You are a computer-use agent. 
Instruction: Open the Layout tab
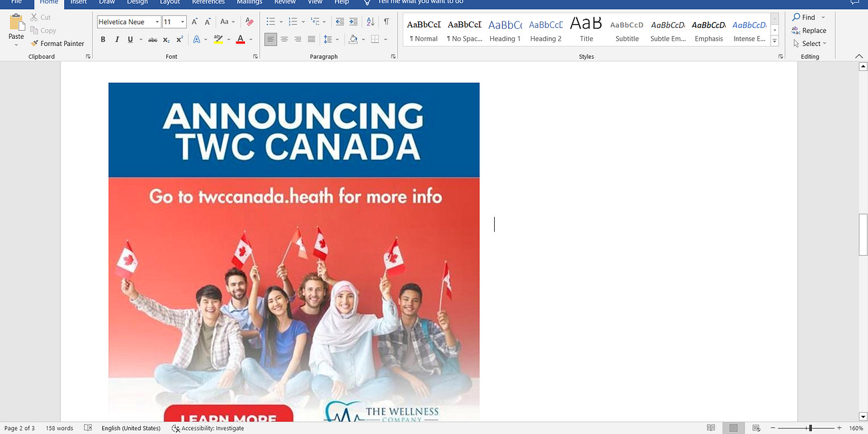click(x=170, y=2)
